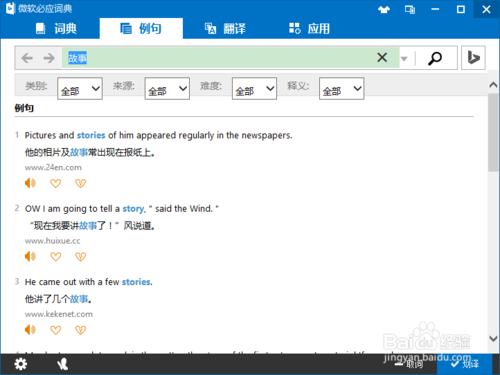Like sentence 2 with the heart icon
The width and height of the screenshot is (500, 375).
[55, 257]
